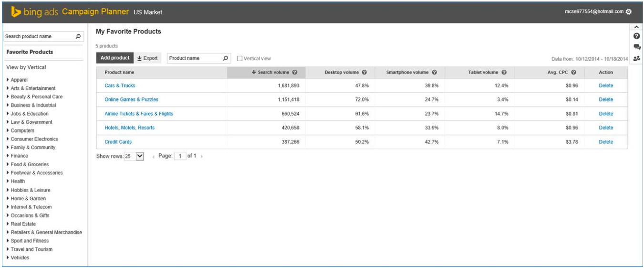The height and width of the screenshot is (268, 644).
Task: Open the Cars & Trucks product link
Action: pyautogui.click(x=120, y=86)
